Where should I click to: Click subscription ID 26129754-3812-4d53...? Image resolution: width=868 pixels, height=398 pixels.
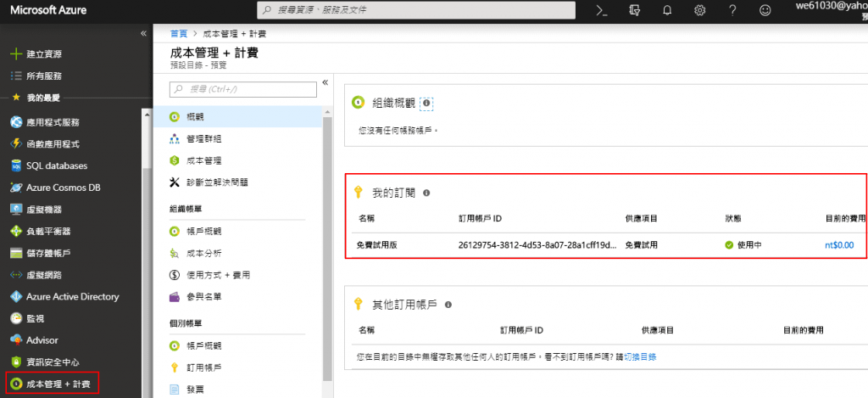(x=537, y=245)
